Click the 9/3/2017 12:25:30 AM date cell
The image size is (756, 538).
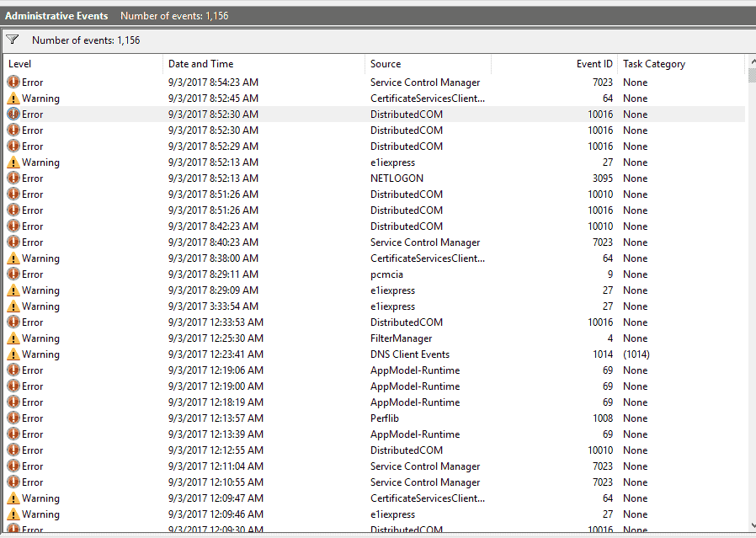(x=216, y=338)
